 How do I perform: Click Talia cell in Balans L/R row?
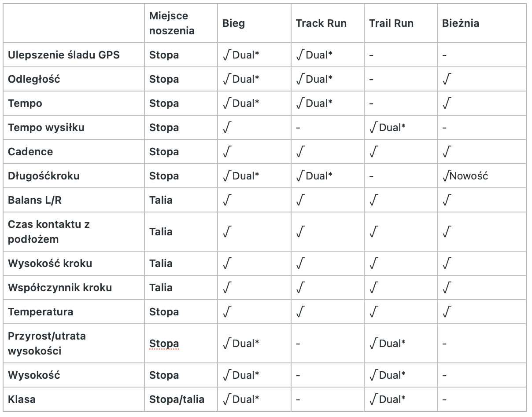click(161, 200)
